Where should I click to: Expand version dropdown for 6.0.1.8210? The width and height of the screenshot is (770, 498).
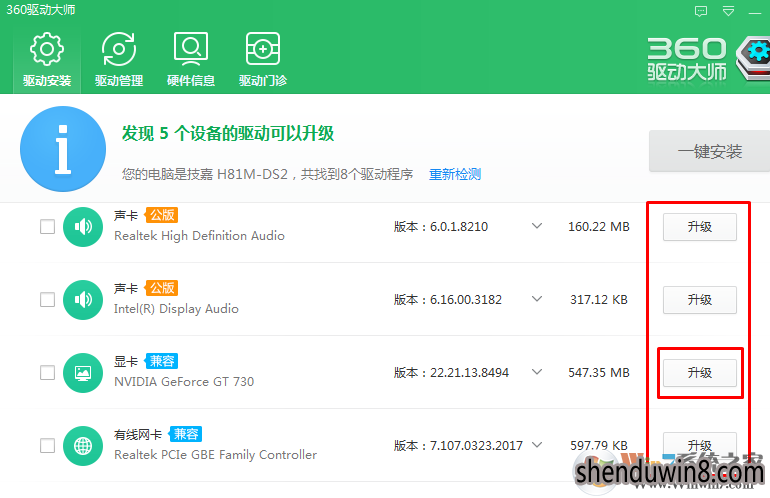(537, 226)
